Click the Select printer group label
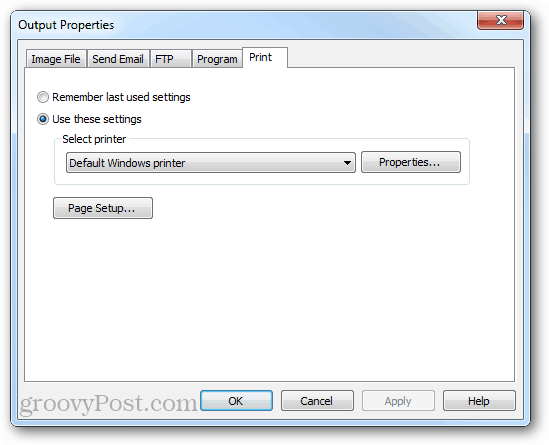This screenshot has height=445, width=549. (94, 139)
